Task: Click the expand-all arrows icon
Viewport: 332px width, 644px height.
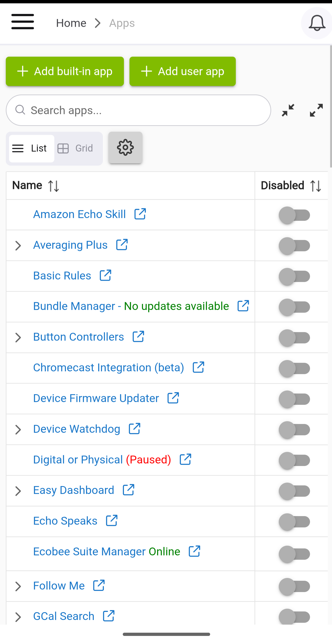Action: pyautogui.click(x=316, y=110)
